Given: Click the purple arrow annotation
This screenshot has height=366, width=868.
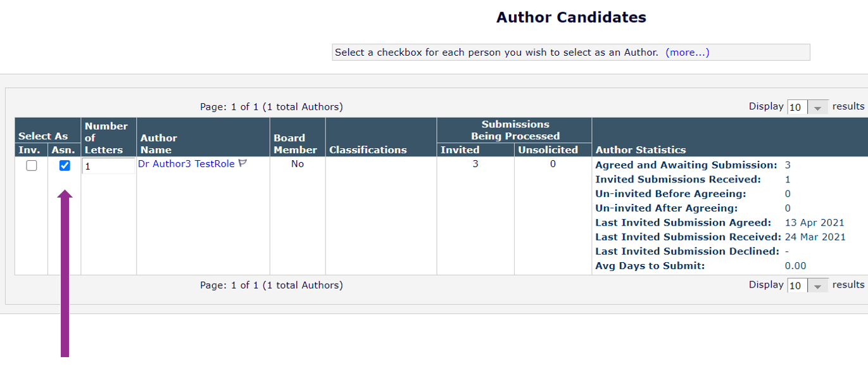Looking at the screenshot, I should [65, 272].
